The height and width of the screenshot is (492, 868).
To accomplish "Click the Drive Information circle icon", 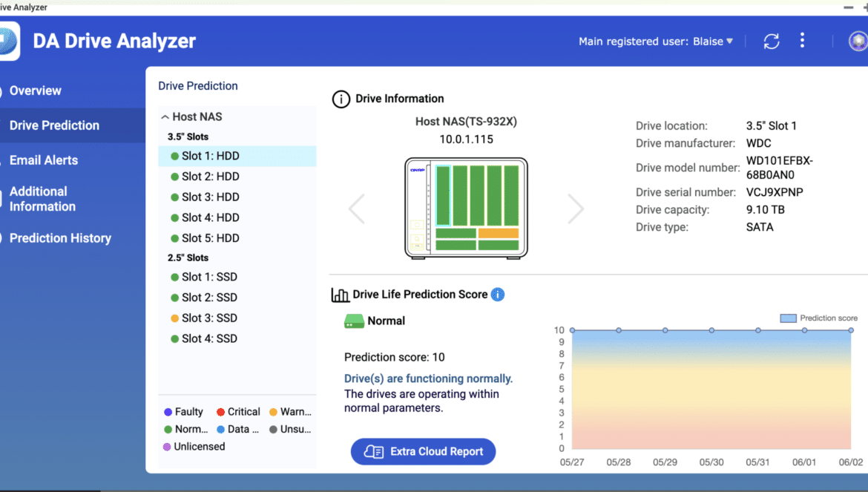I will [341, 99].
